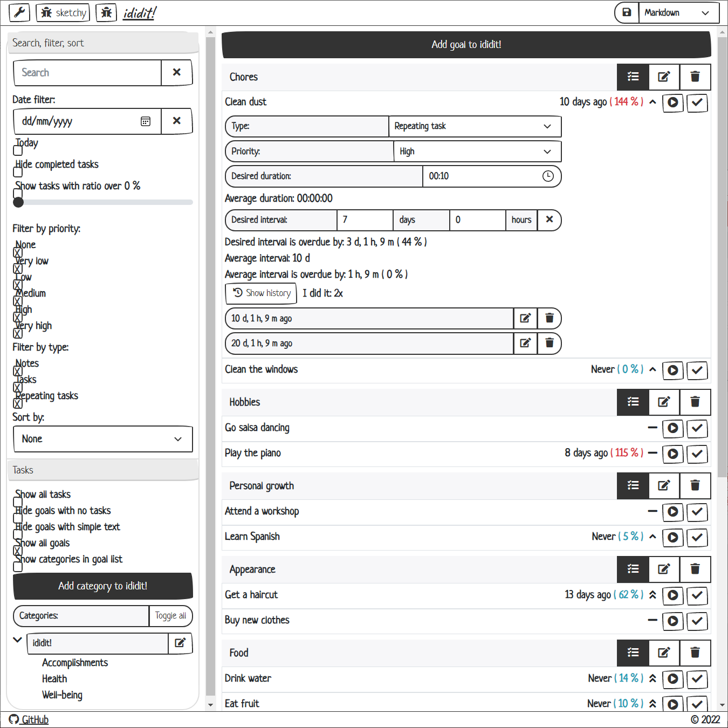Enable the Today date filter checkbox
This screenshot has height=728, width=728.
(x=18, y=150)
